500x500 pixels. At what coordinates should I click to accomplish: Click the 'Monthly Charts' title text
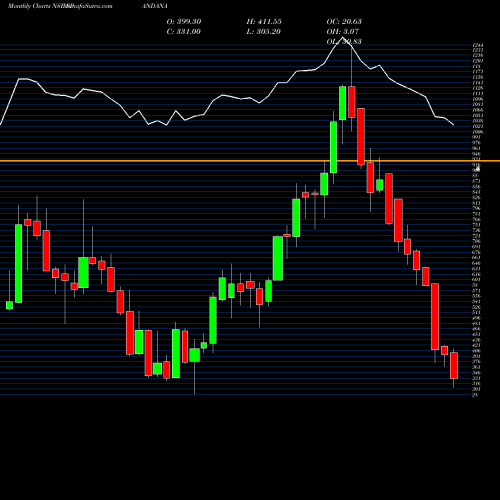pos(29,6)
